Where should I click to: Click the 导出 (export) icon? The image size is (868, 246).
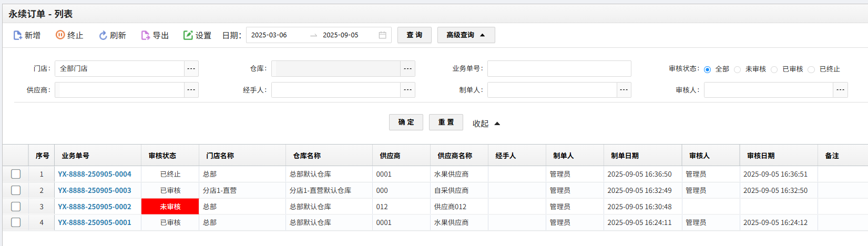click(x=146, y=35)
